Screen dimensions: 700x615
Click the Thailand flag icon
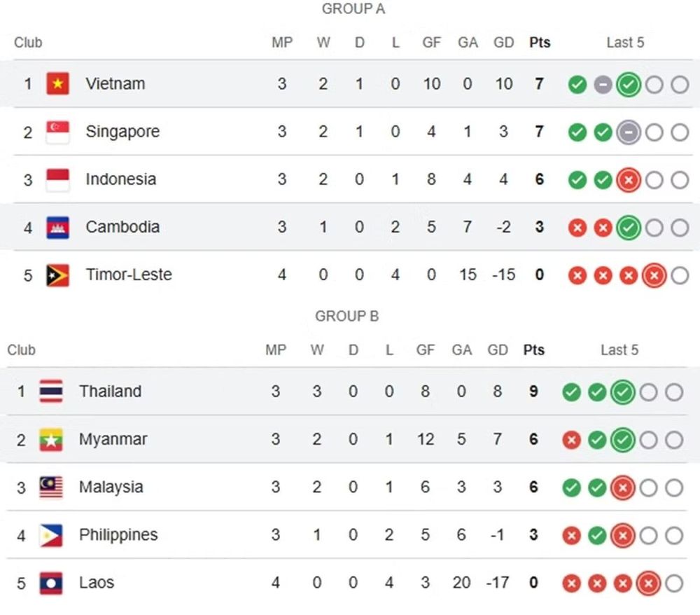[51, 392]
